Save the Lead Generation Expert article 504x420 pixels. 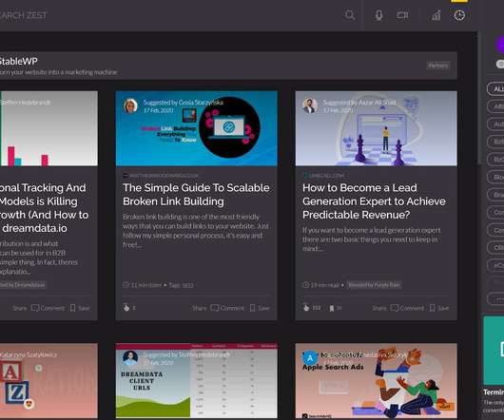coord(439,308)
